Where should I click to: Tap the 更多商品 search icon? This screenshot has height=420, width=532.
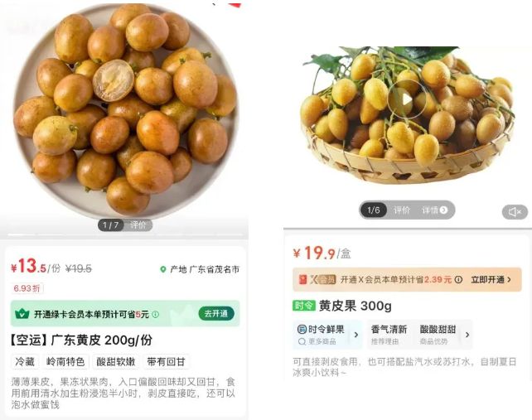(302, 341)
